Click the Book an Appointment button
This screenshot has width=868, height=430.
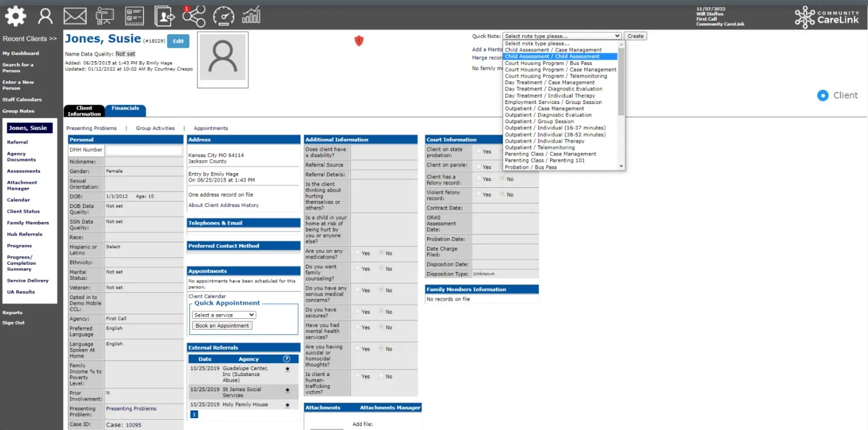[x=221, y=325]
